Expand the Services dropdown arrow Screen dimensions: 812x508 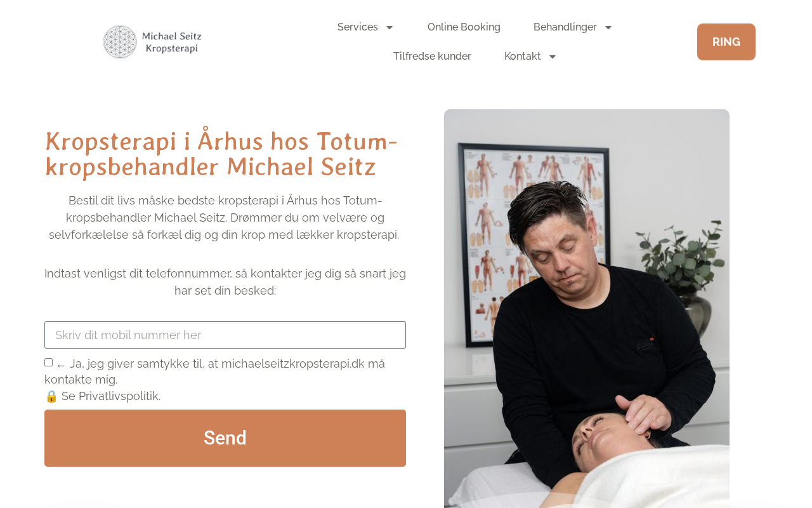click(x=390, y=27)
